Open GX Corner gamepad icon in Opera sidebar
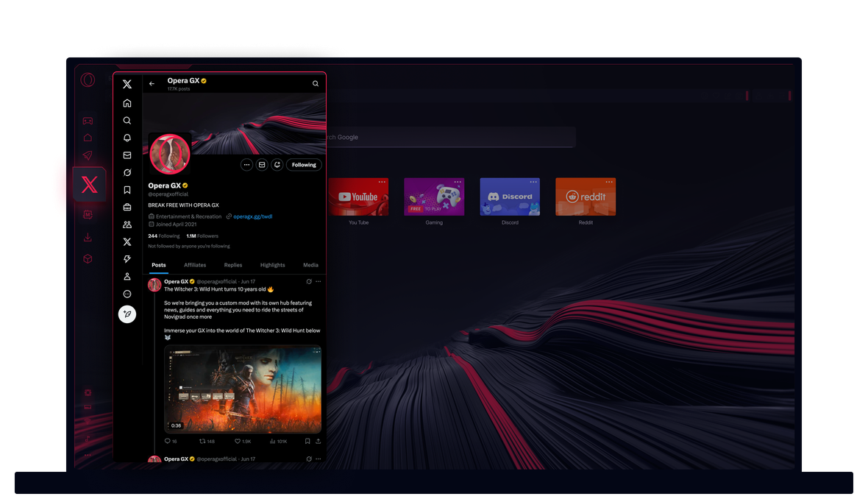Viewport: 868px width, 502px height. (88, 121)
